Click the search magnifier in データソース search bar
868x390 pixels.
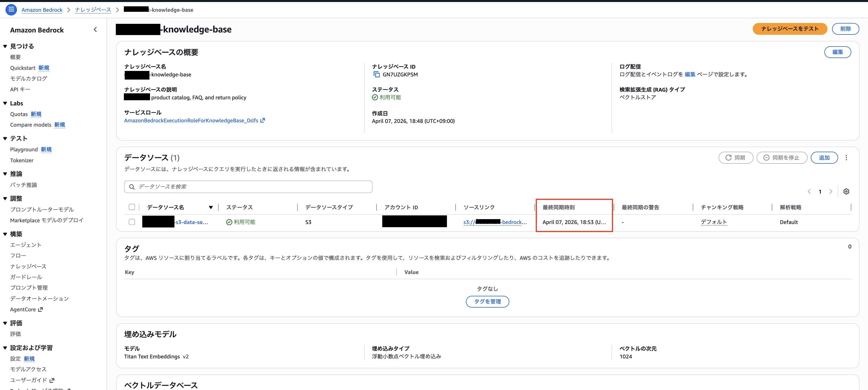pyautogui.click(x=132, y=187)
